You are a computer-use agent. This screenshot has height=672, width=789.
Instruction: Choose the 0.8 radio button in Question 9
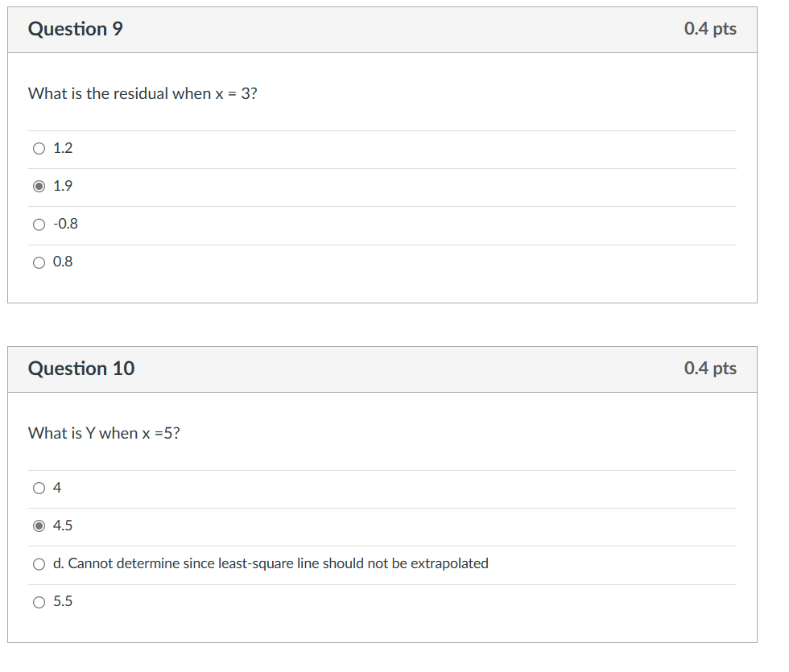pos(39,262)
